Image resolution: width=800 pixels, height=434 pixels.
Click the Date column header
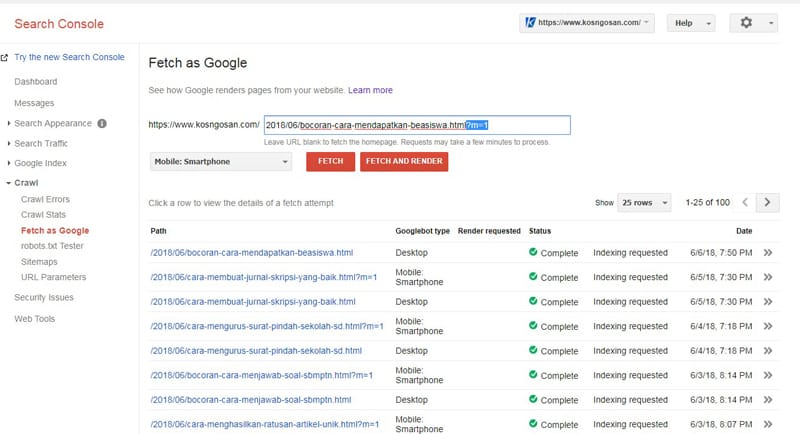(744, 231)
